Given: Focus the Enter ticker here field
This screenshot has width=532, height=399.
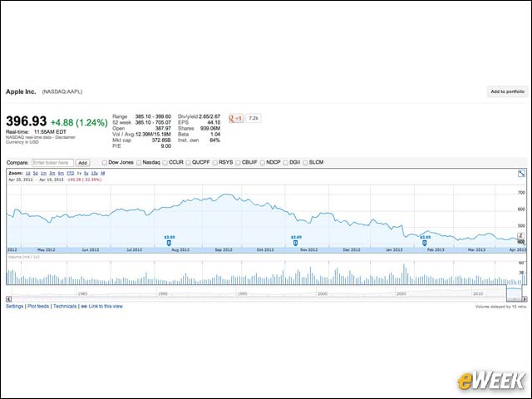Looking at the screenshot, I should coord(52,163).
